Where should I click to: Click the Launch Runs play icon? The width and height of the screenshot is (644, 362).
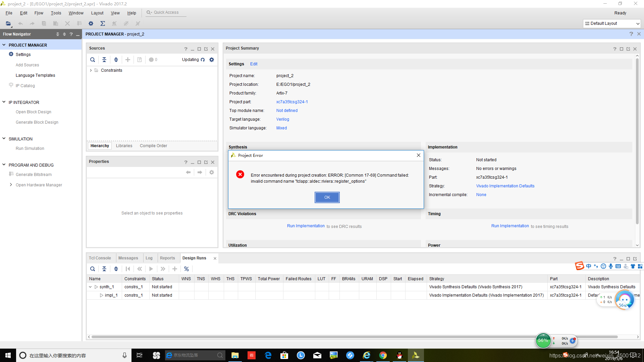pos(151,269)
